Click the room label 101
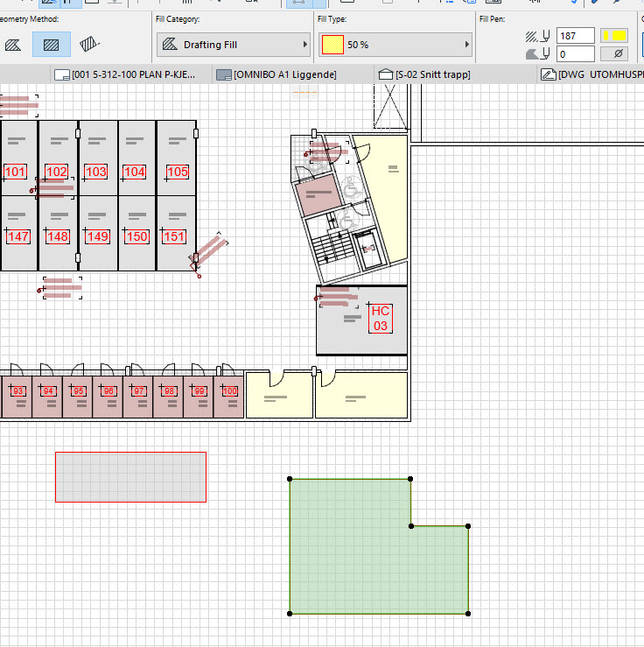The height and width of the screenshot is (647, 644). coord(16,172)
